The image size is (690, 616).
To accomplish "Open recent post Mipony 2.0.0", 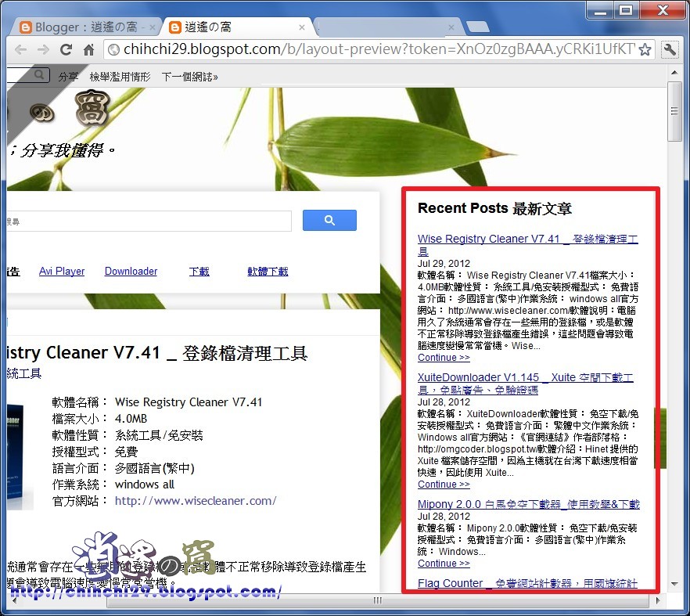I will [x=529, y=505].
